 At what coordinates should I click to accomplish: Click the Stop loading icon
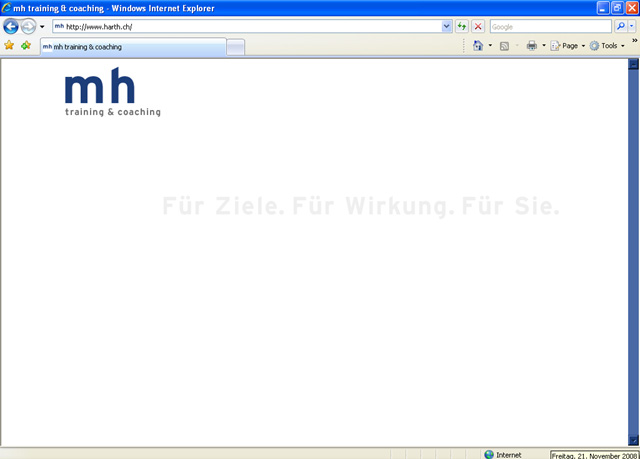click(x=478, y=27)
